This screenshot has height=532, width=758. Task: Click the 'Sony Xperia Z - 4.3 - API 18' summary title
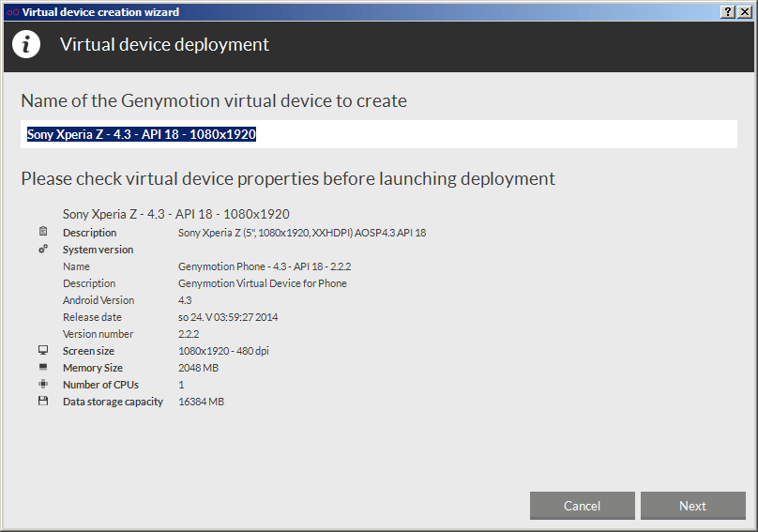[176, 214]
